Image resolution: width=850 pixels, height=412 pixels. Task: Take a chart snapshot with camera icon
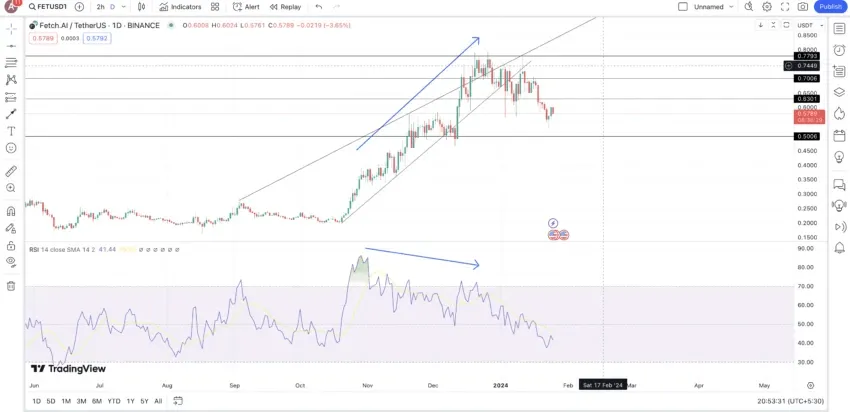click(x=803, y=7)
